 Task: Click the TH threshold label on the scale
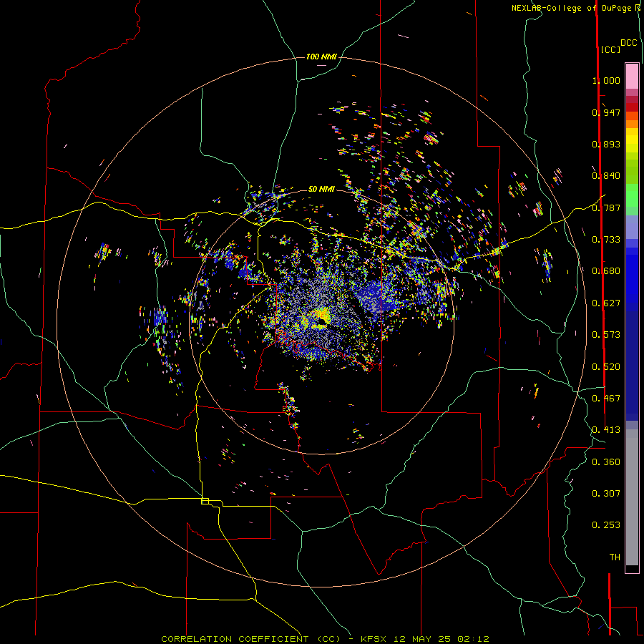coord(615,557)
